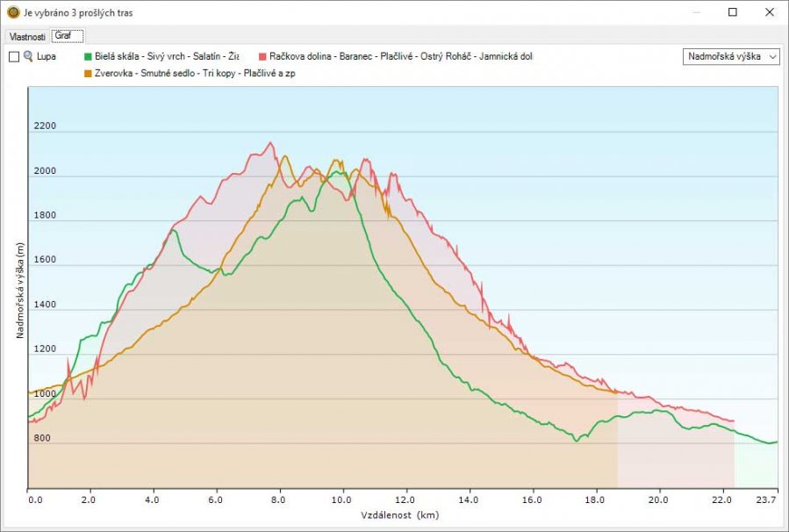
Task: Close the route graph window
Action: point(768,12)
